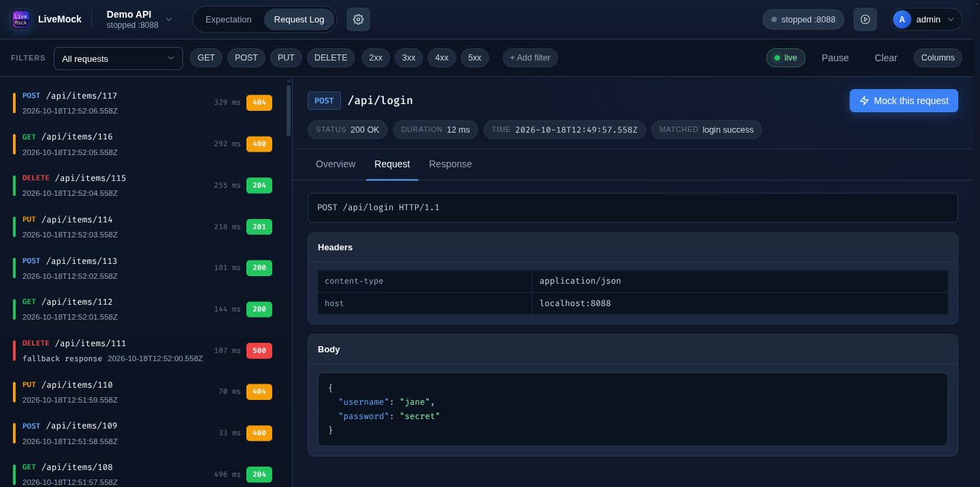
Task: Toggle the live stream indicator
Action: [x=785, y=58]
